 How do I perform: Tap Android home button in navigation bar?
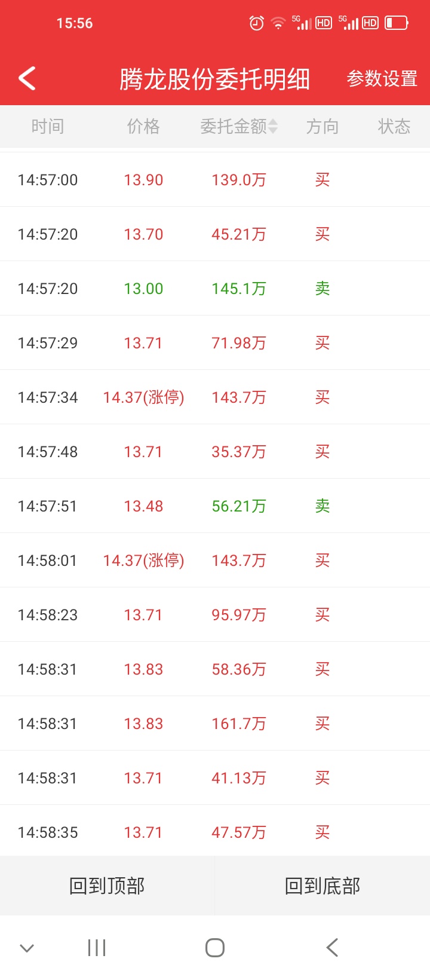pyautogui.click(x=215, y=948)
